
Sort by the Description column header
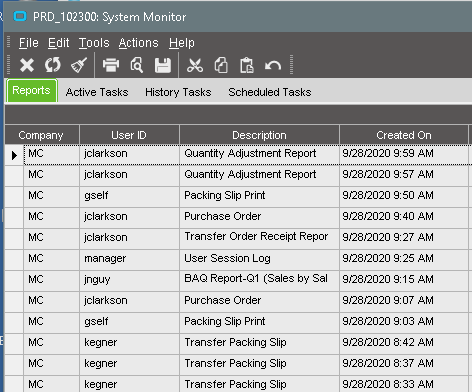(x=259, y=135)
